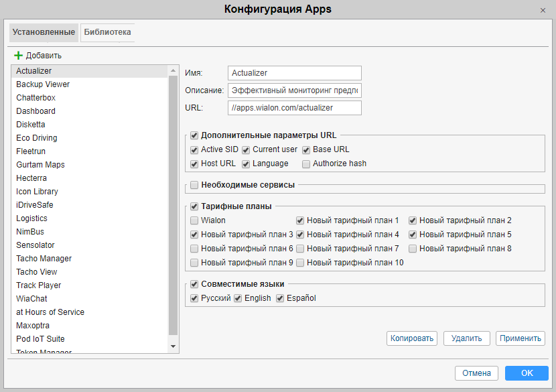The height and width of the screenshot is (392, 556).
Task: Disable Новый тарифный план 5
Action: 413,235
